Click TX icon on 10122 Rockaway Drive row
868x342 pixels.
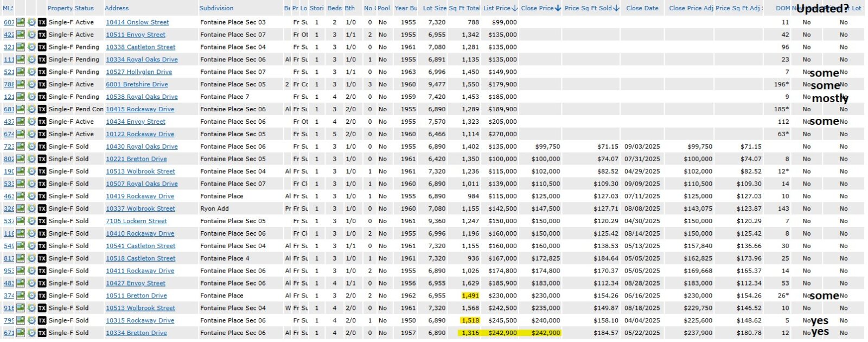[42, 134]
